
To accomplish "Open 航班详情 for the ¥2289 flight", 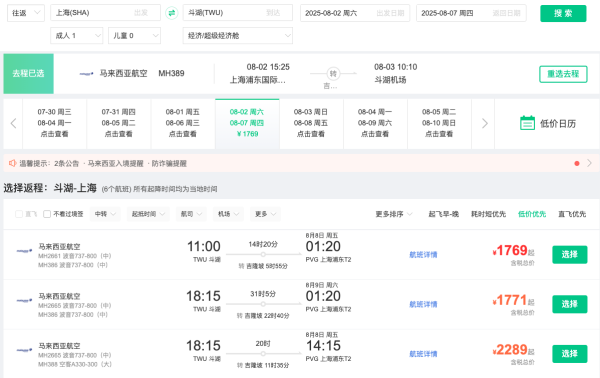I will click(x=423, y=354).
